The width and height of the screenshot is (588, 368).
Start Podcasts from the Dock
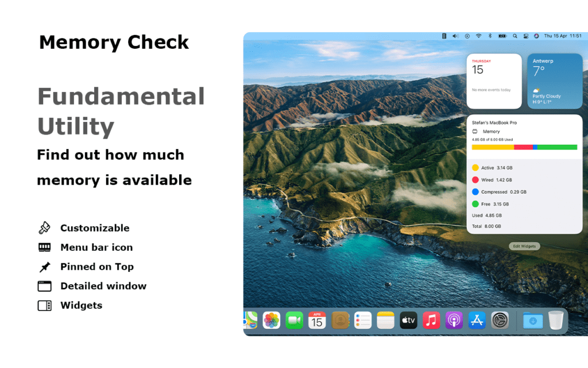[454, 320]
